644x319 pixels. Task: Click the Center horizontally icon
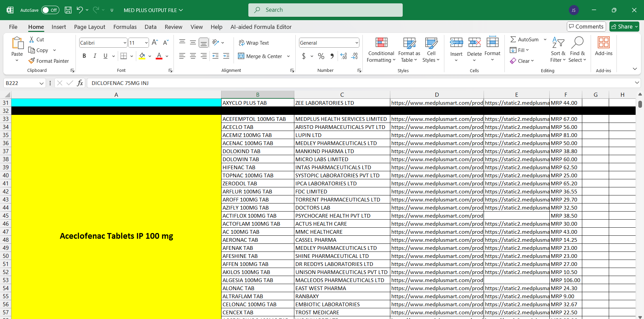(x=193, y=56)
